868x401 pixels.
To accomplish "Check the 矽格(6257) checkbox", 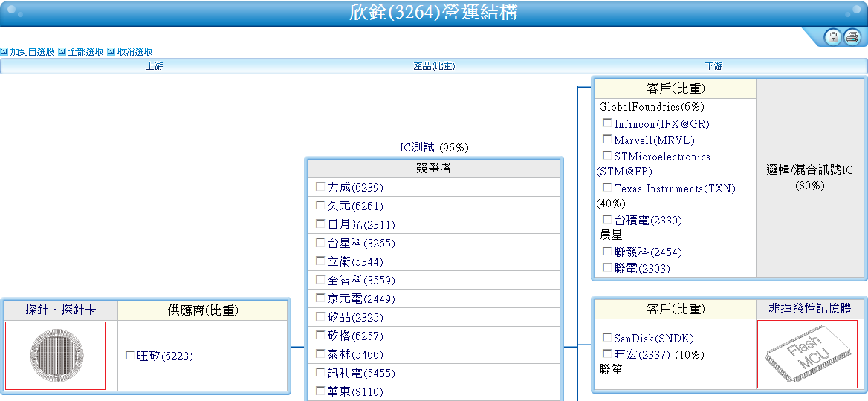I will tap(320, 335).
